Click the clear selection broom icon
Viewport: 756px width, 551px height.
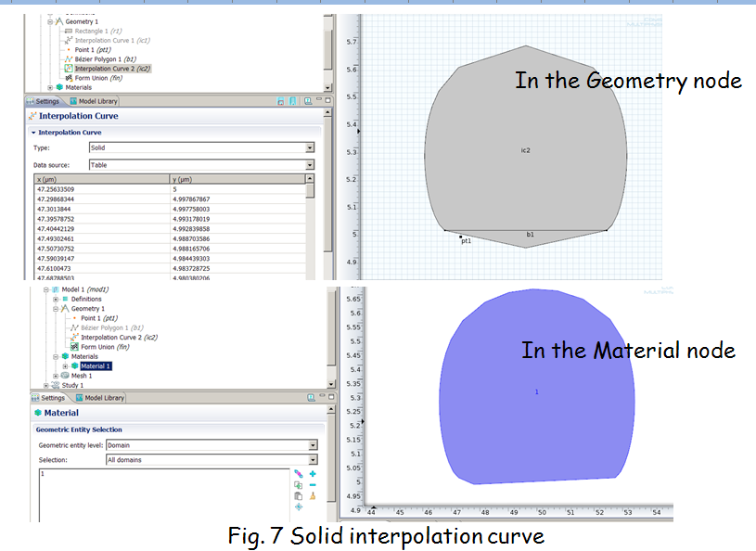coord(313,496)
